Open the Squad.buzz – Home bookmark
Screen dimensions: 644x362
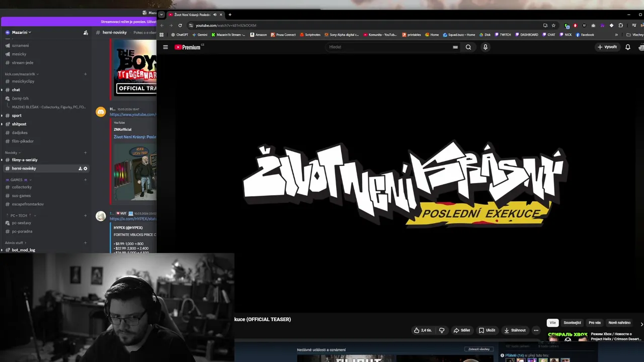pos(459,35)
